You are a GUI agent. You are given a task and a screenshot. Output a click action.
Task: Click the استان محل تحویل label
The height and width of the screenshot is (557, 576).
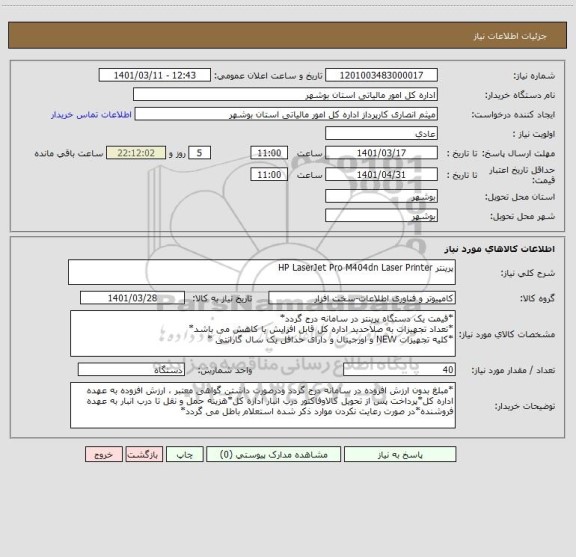(x=520, y=197)
